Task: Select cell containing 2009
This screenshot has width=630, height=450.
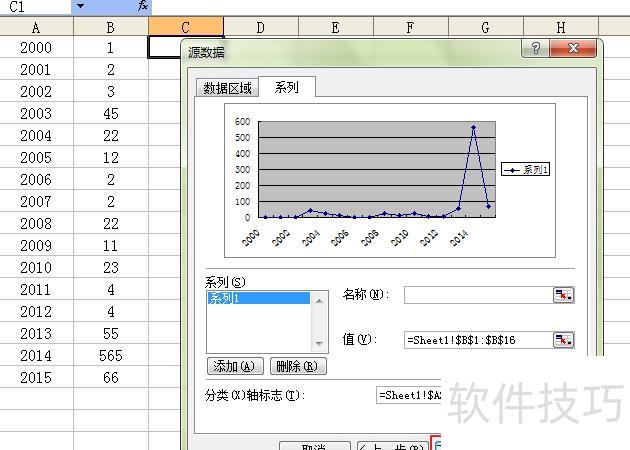Action: tap(36, 245)
